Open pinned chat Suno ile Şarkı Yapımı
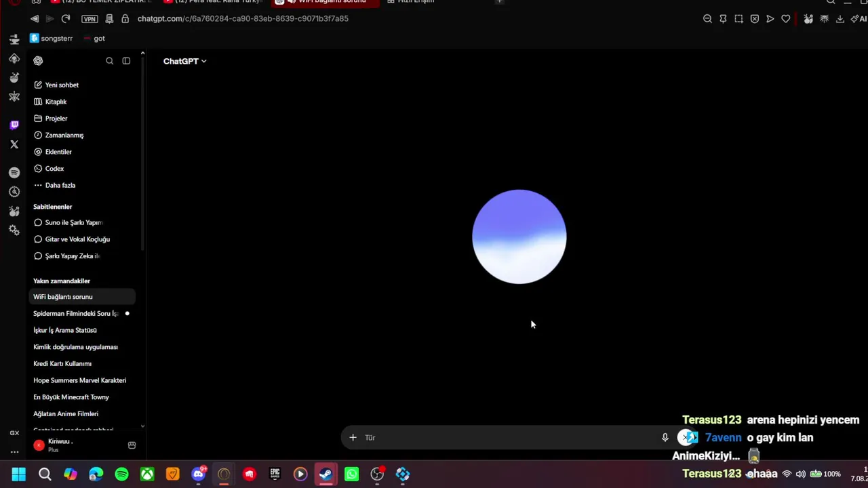Viewport: 868px width, 488px height. pos(83,222)
